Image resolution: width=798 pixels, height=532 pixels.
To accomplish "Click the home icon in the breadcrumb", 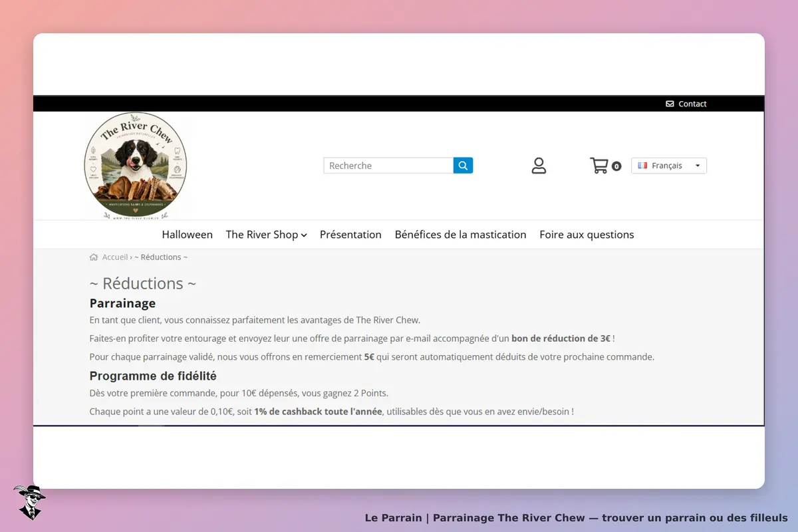I will pos(94,257).
